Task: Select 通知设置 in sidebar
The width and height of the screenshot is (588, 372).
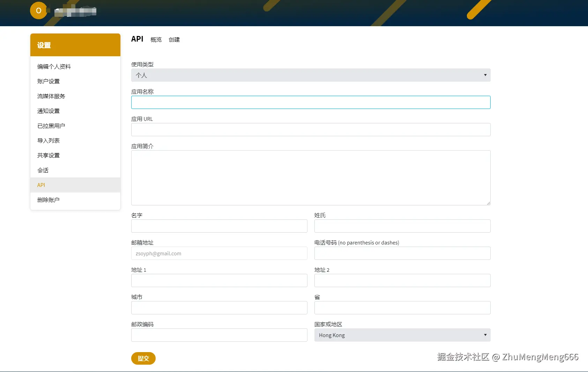Action: pos(75,111)
